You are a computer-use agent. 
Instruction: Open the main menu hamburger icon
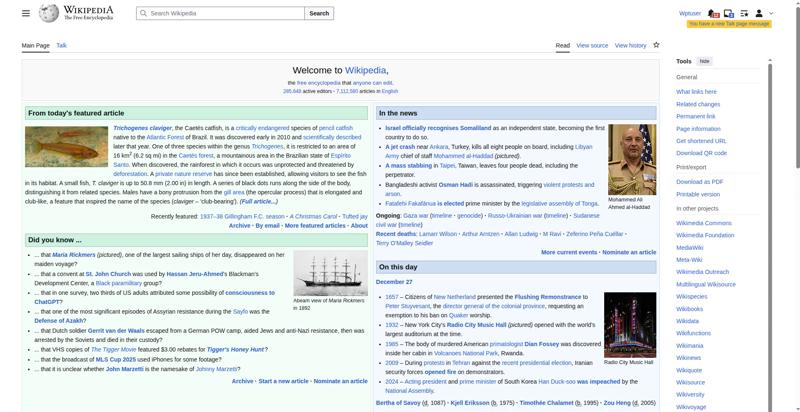click(x=26, y=14)
